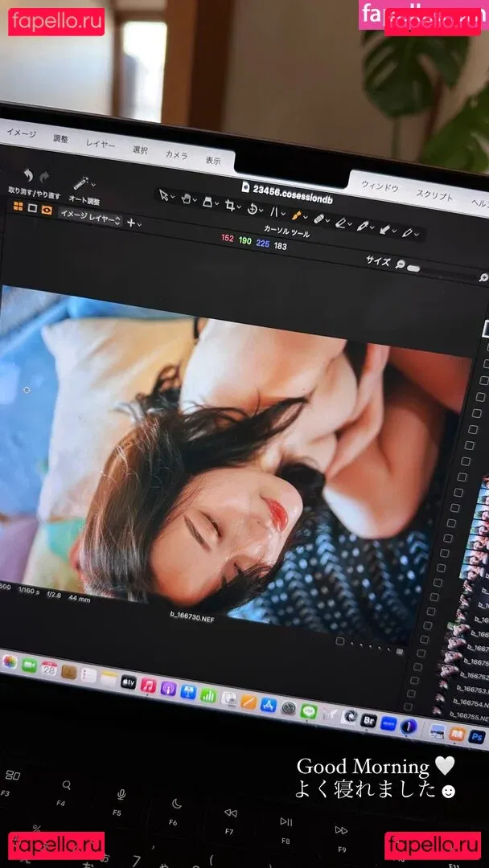Select the loupe tool beside the hand
Viewport: 489px width, 868px height.
(208, 202)
